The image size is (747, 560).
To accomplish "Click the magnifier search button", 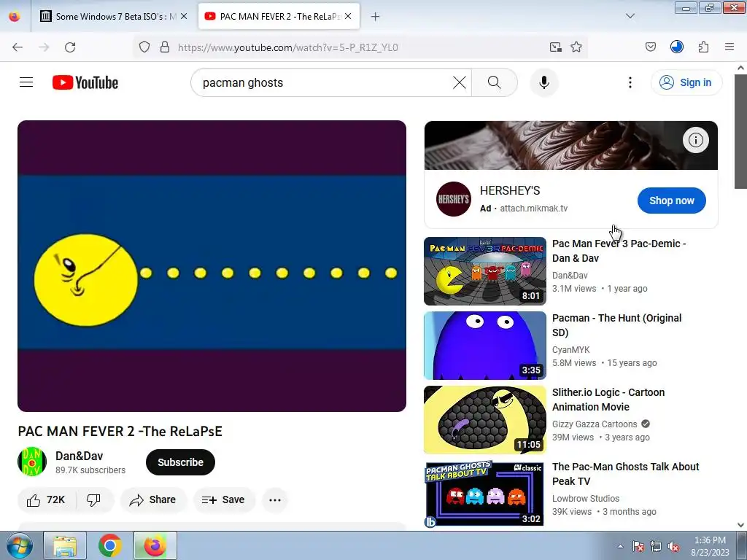I will 495,82.
